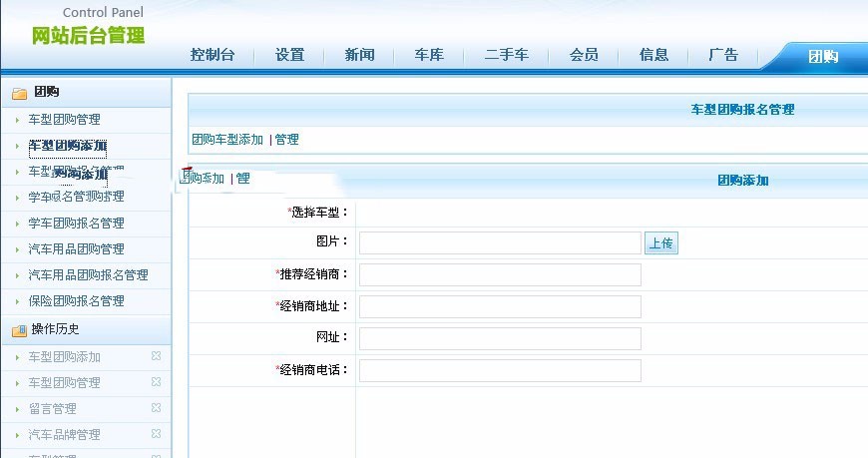868x458 pixels.
Task: Click the 网站后台管理 logo text
Action: click(x=88, y=36)
